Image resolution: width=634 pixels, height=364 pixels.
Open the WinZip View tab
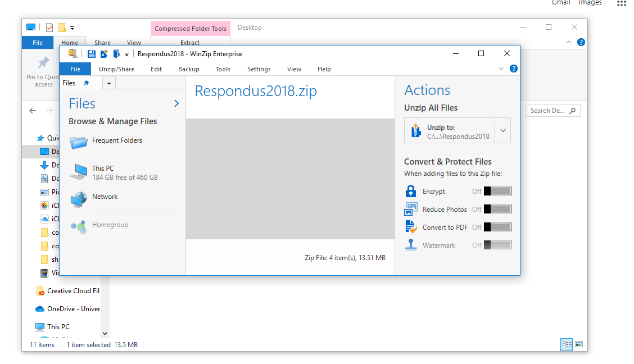coord(294,69)
